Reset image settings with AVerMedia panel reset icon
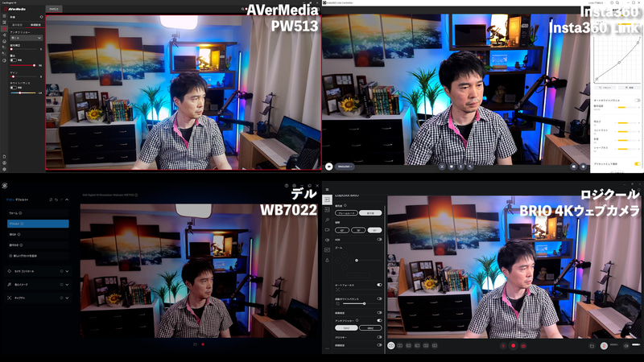 (41, 17)
